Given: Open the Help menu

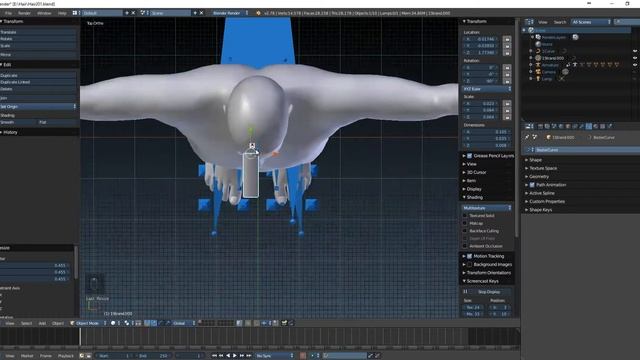Looking at the screenshot, I should point(62,13).
